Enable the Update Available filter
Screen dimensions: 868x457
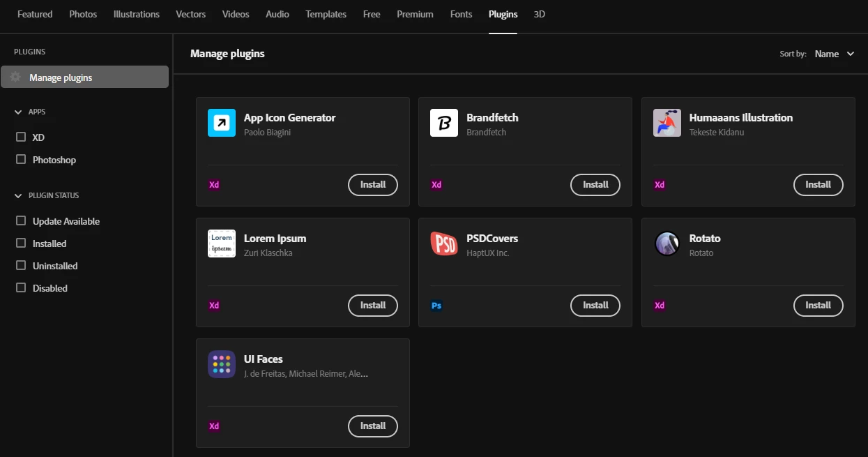coord(21,221)
